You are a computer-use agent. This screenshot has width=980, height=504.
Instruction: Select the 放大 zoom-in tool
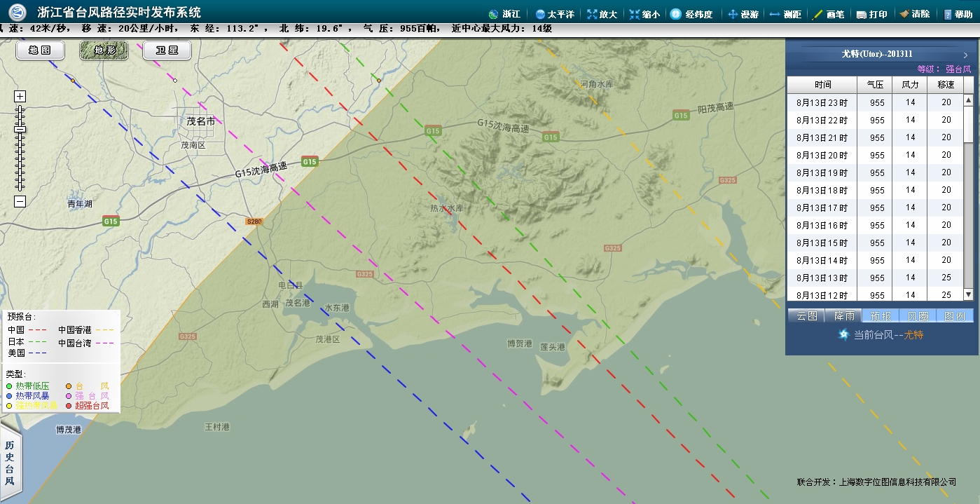[602, 14]
